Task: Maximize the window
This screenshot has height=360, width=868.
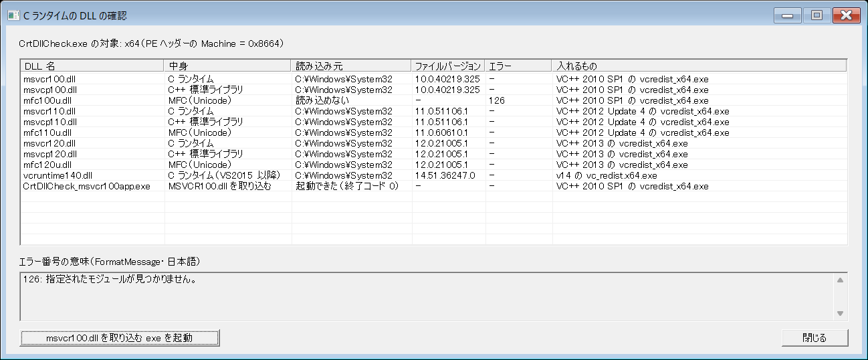Action: [x=817, y=15]
